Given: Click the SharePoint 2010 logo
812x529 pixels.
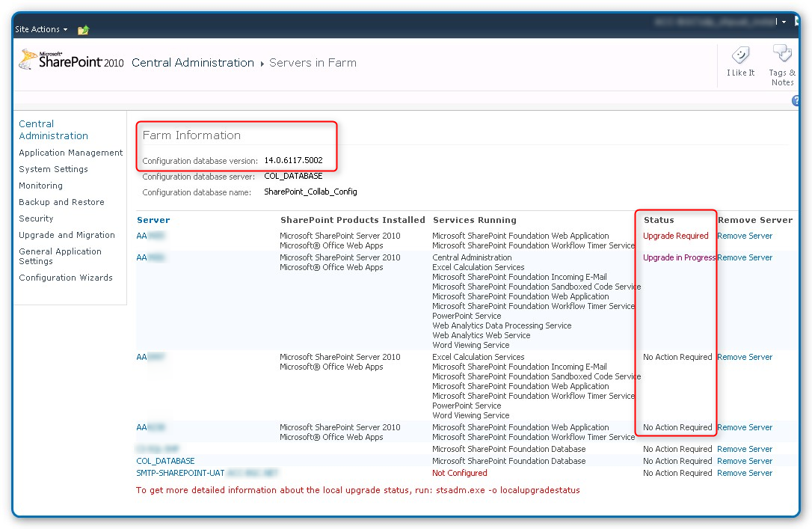Looking at the screenshot, I should 67,59.
